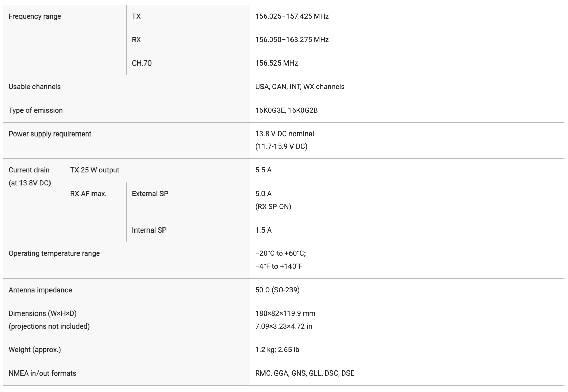Select the 13.8 V DC nominal text
Image resolution: width=568 pixels, height=392 pixels.
[285, 134]
